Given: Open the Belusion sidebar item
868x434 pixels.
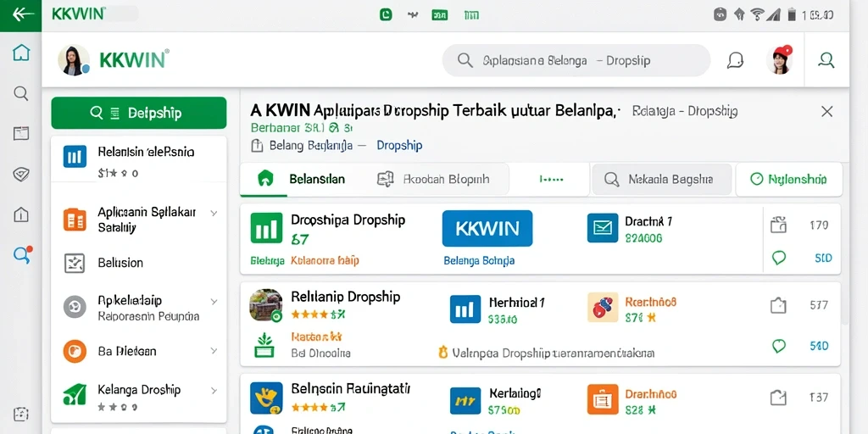Looking at the screenshot, I should click(x=139, y=263).
